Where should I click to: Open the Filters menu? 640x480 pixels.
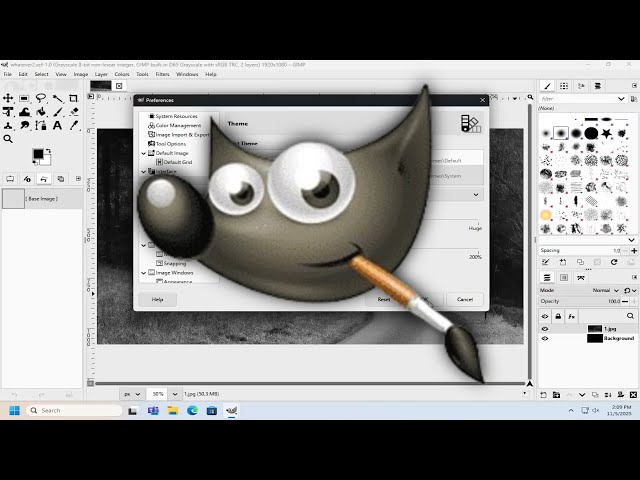(162, 74)
